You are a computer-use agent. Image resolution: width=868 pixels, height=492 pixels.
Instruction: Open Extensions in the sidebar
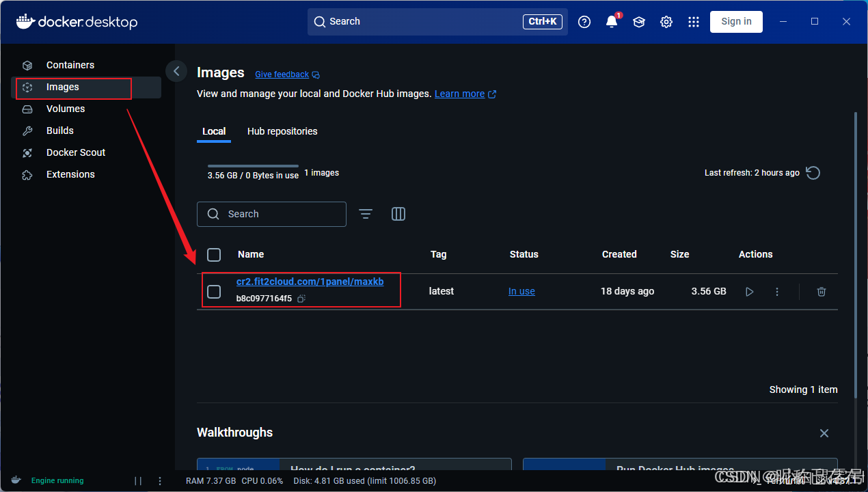86,174
